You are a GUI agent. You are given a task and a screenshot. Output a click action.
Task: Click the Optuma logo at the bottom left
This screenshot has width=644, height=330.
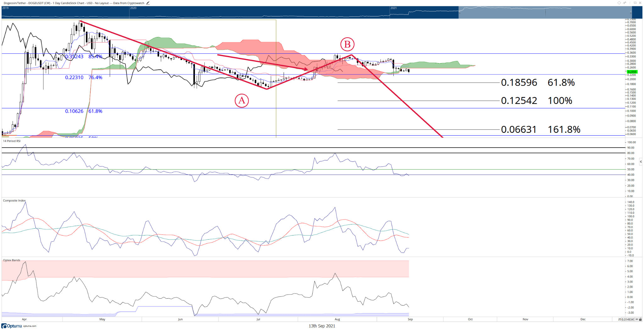click(x=12, y=326)
